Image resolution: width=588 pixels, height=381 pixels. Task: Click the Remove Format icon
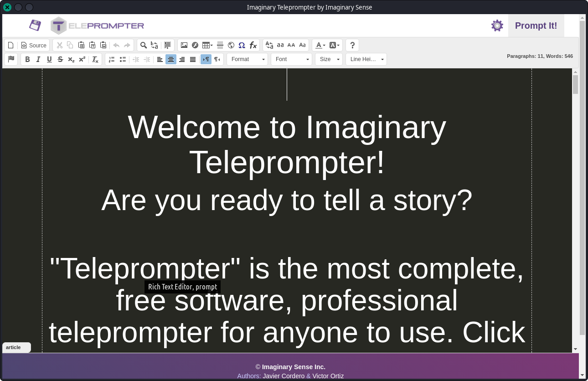[x=95, y=59]
